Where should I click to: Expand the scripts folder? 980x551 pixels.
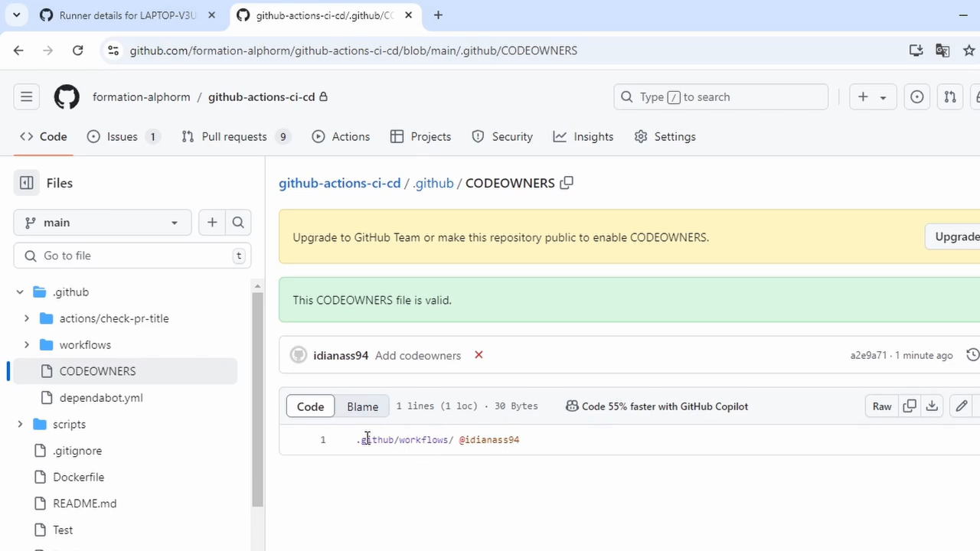pos(20,424)
